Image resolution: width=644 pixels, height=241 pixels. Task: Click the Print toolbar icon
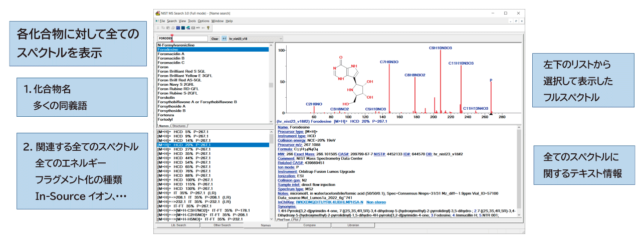click(173, 28)
